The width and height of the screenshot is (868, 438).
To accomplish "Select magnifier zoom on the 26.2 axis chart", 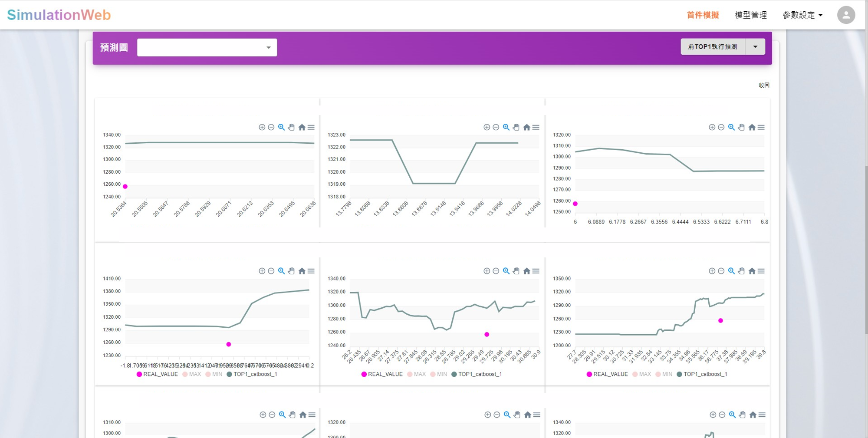I will [x=506, y=271].
